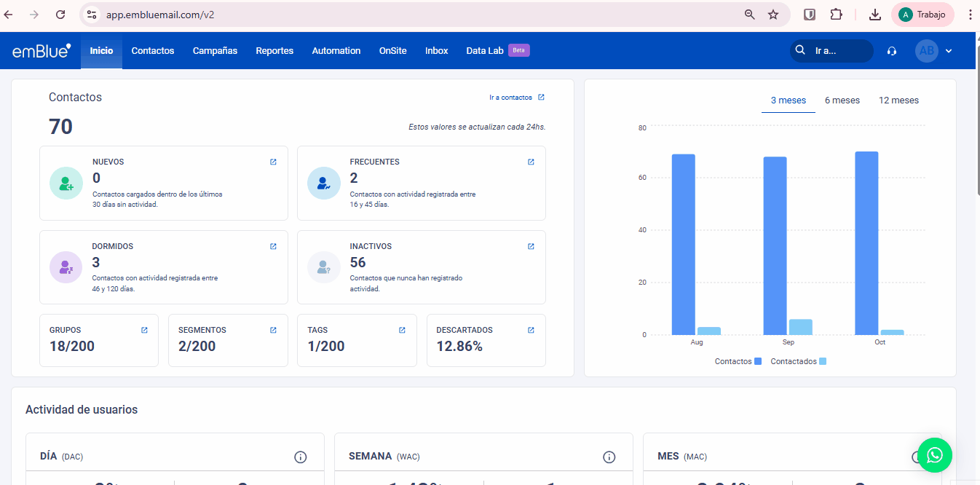Viewport: 980px width, 485px height.
Task: Expand the AB account menu chevron
Action: coord(949,51)
